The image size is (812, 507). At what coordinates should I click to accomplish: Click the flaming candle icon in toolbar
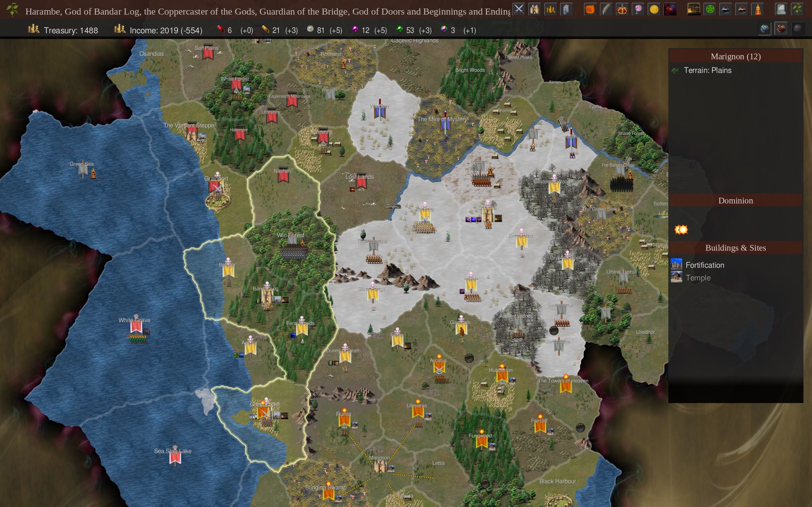pyautogui.click(x=758, y=10)
